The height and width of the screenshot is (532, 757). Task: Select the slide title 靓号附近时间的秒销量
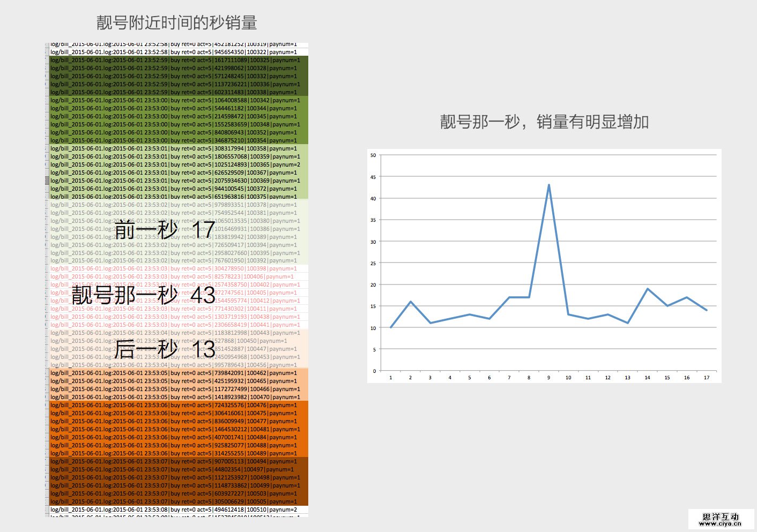pos(177,23)
